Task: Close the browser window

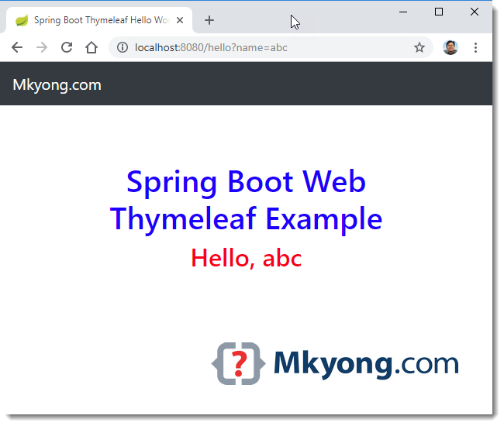Action: click(475, 12)
